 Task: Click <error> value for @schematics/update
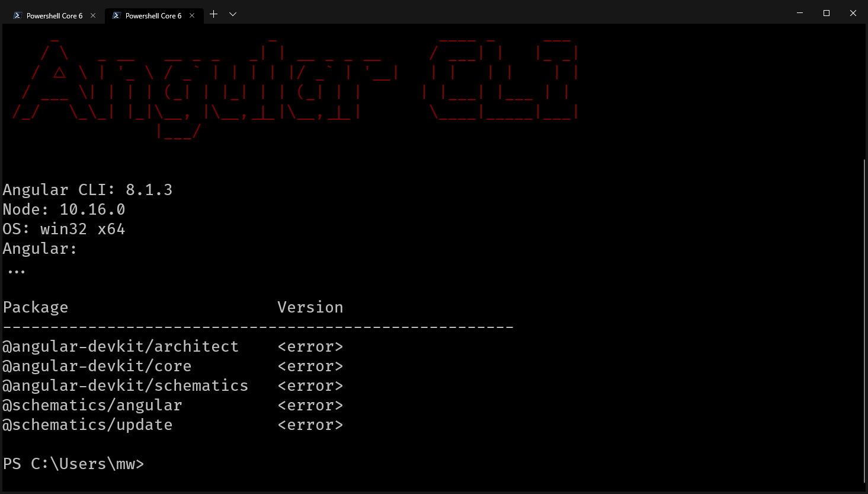[310, 425]
